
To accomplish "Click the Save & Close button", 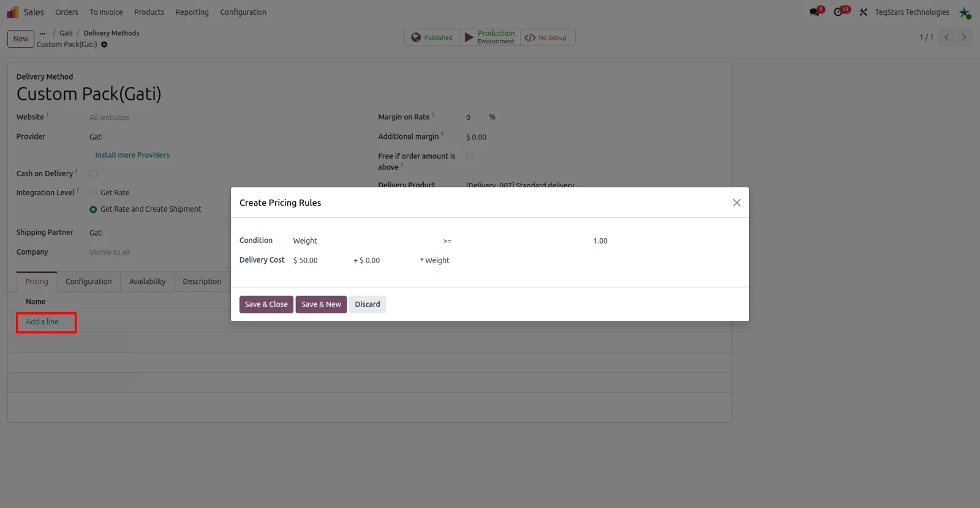I will (266, 304).
